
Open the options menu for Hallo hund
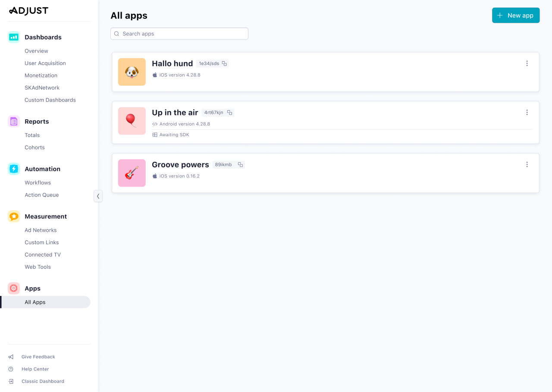click(x=527, y=63)
